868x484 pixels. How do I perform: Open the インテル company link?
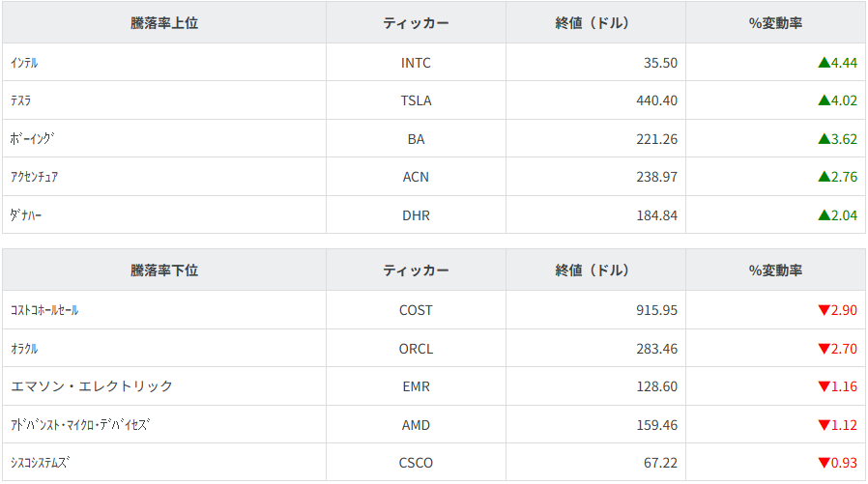(x=24, y=63)
